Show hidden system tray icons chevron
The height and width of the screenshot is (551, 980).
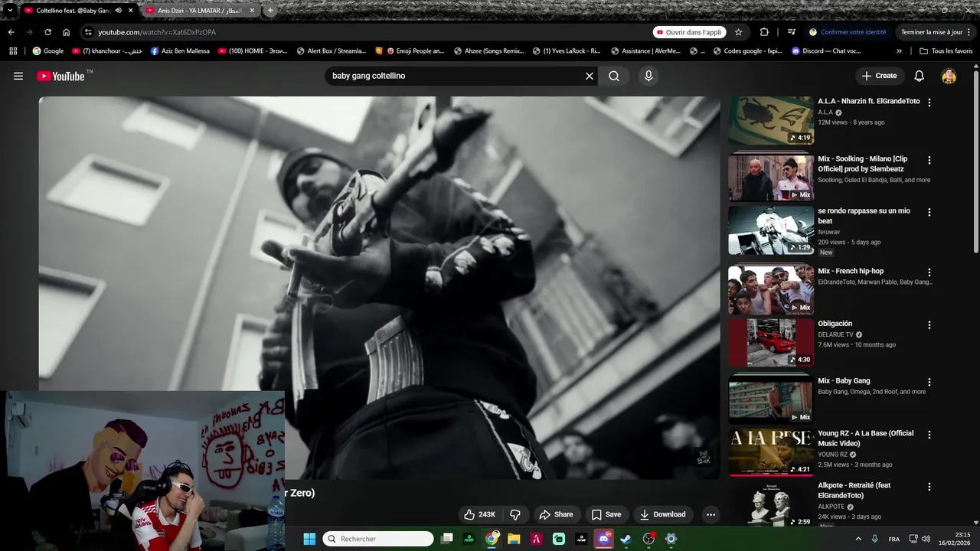coord(857,539)
